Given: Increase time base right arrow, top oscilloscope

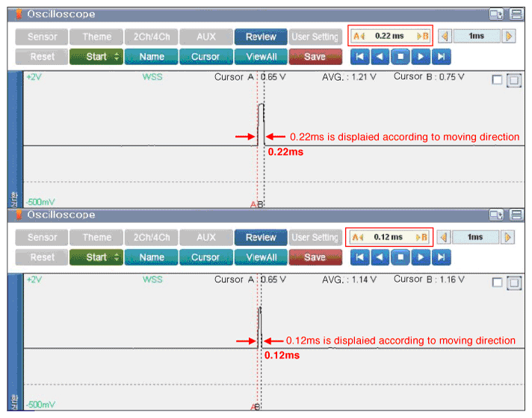Looking at the screenshot, I should coord(509,36).
